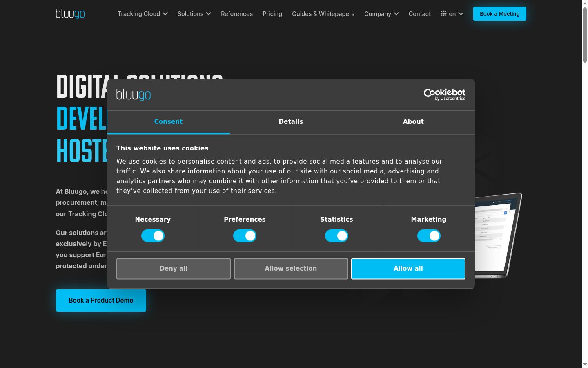Click the globe language icon

tap(443, 13)
